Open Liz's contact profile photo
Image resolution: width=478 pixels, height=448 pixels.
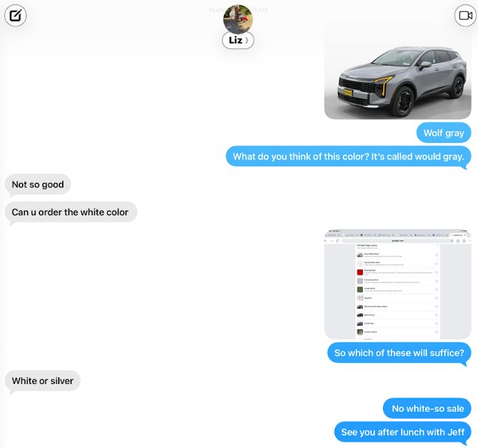tap(238, 19)
